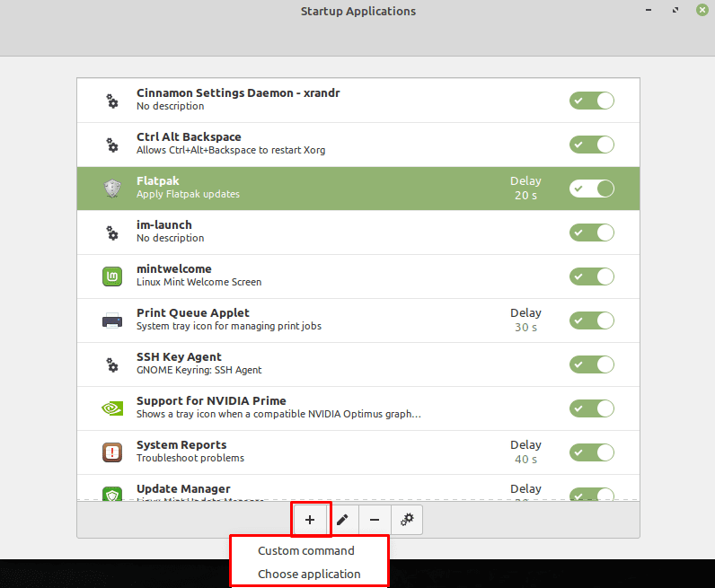This screenshot has height=588, width=715.
Task: Click the Print Queue Applet 30 s delay
Action: pos(525,328)
